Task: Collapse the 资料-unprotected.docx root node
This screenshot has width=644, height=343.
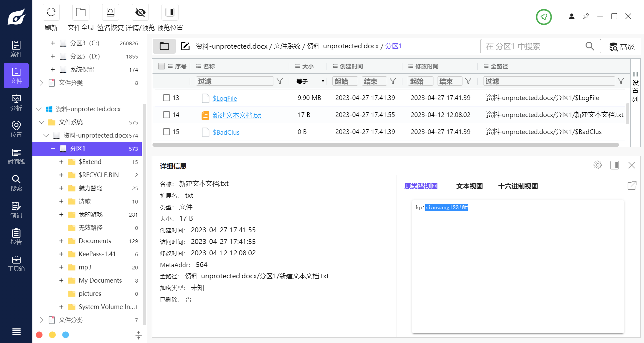Action: (39, 109)
